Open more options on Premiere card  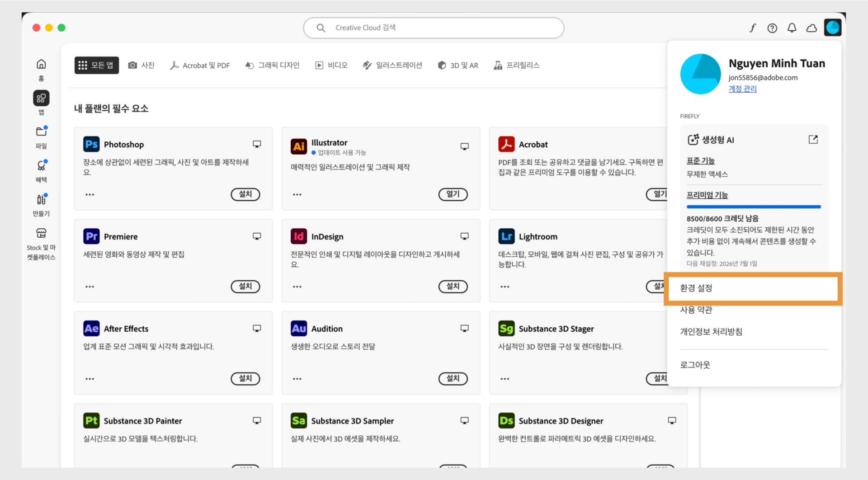[x=90, y=287]
